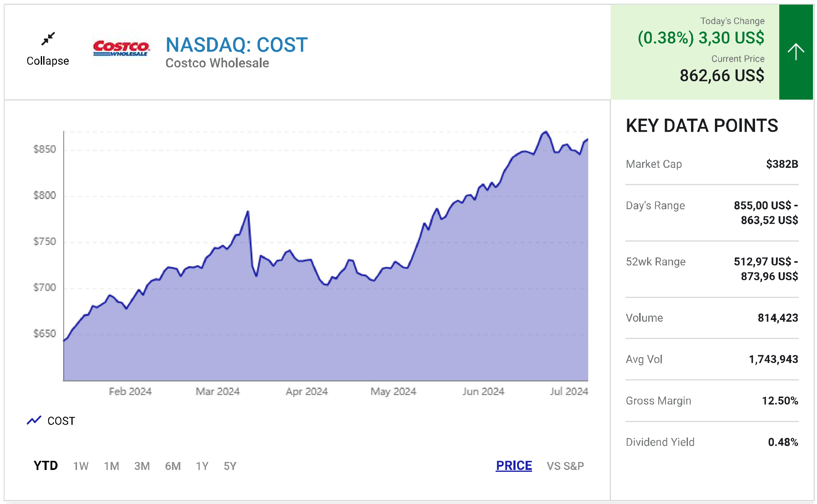
Task: Click the Volume value 814,423
Action: (778, 318)
